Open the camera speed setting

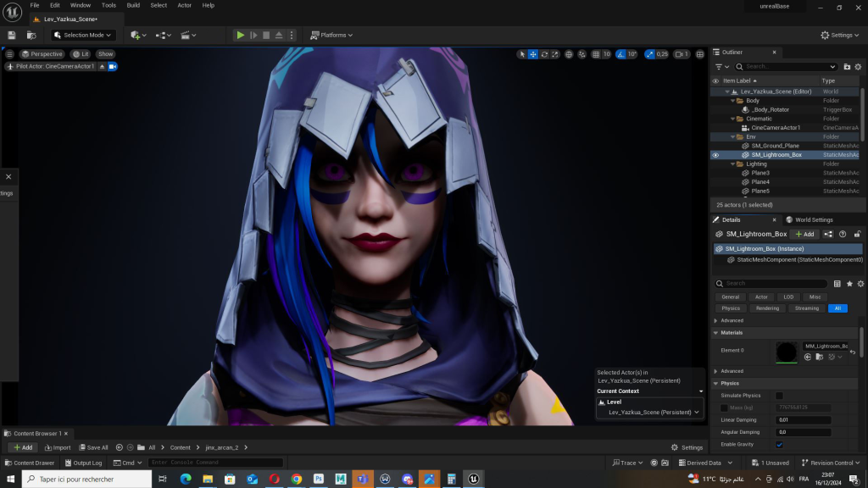(x=682, y=54)
